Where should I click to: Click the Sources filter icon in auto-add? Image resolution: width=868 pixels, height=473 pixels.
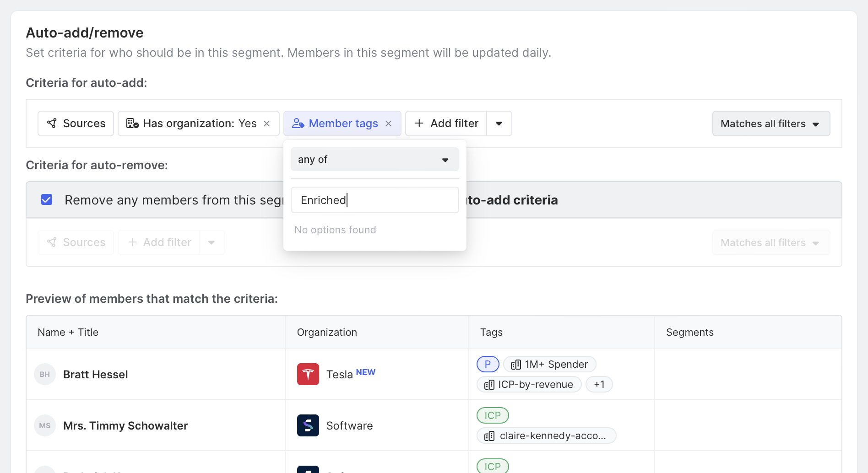(52, 124)
